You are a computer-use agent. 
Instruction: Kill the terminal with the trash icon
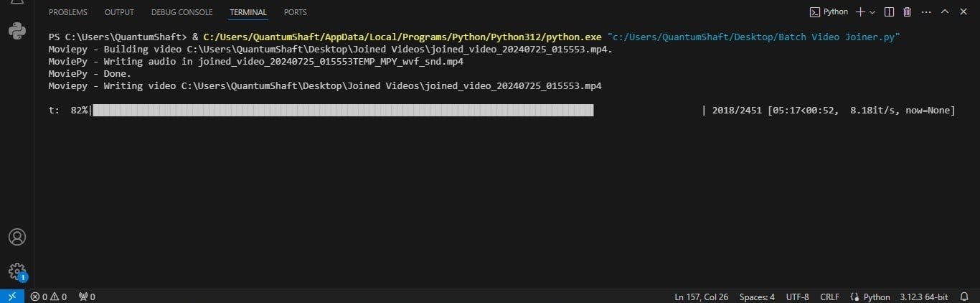point(907,12)
